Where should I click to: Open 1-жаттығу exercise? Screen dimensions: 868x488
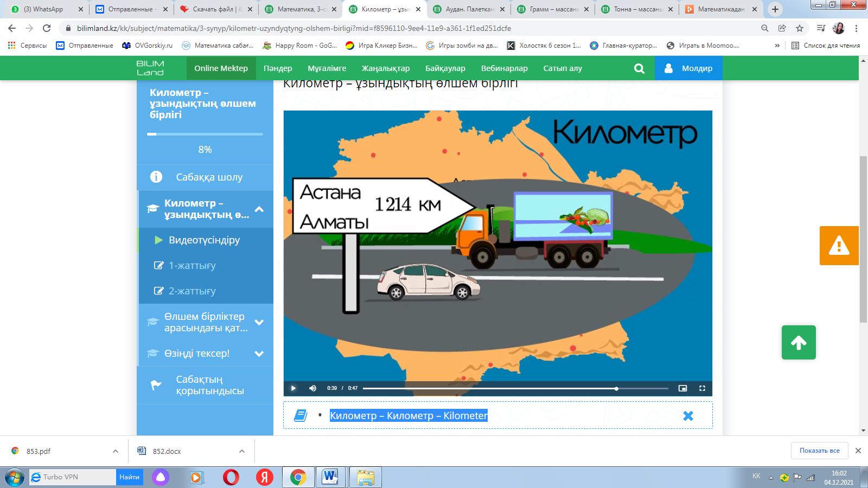pyautogui.click(x=205, y=266)
